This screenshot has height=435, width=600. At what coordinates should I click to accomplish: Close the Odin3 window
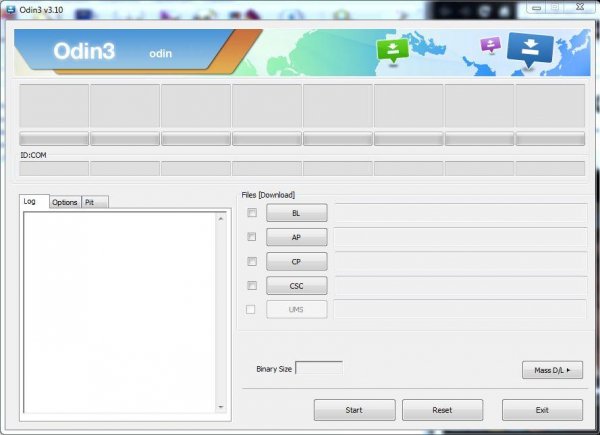580,7
